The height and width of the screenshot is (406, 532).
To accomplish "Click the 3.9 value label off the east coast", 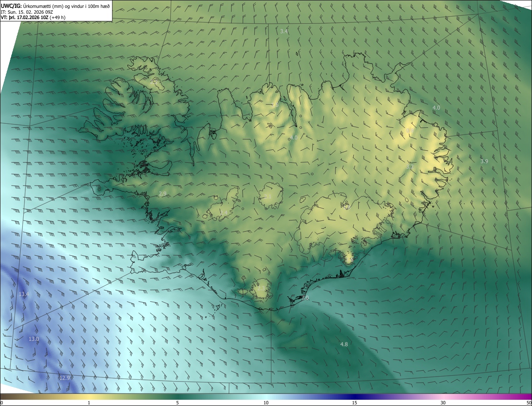I will click(x=484, y=161).
